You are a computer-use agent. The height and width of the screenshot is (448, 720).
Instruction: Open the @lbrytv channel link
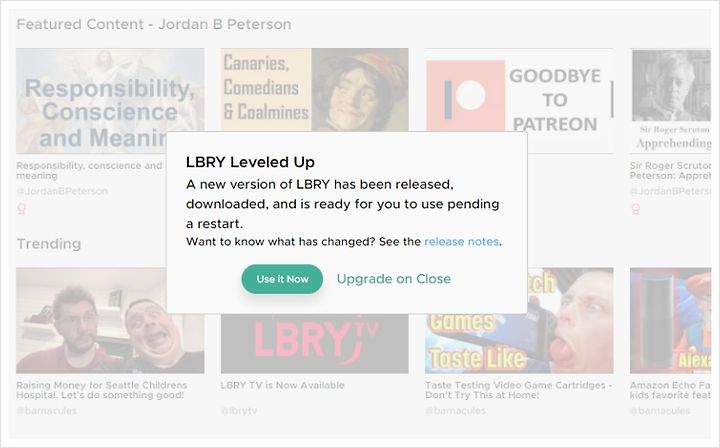[x=239, y=411]
